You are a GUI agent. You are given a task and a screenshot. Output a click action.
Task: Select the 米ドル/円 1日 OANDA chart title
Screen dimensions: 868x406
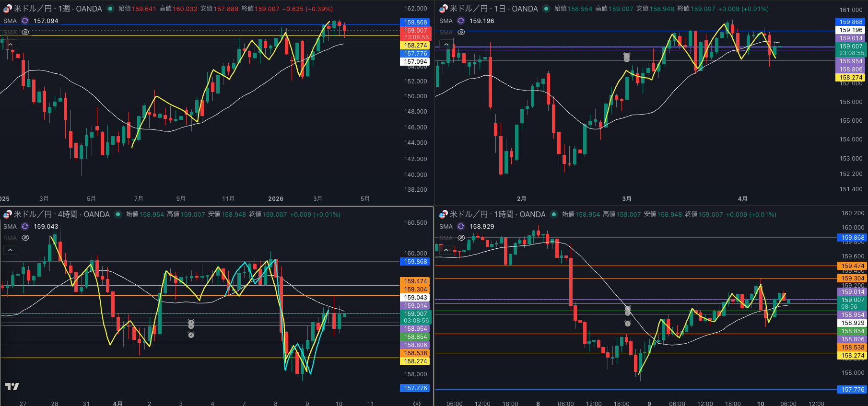(493, 9)
